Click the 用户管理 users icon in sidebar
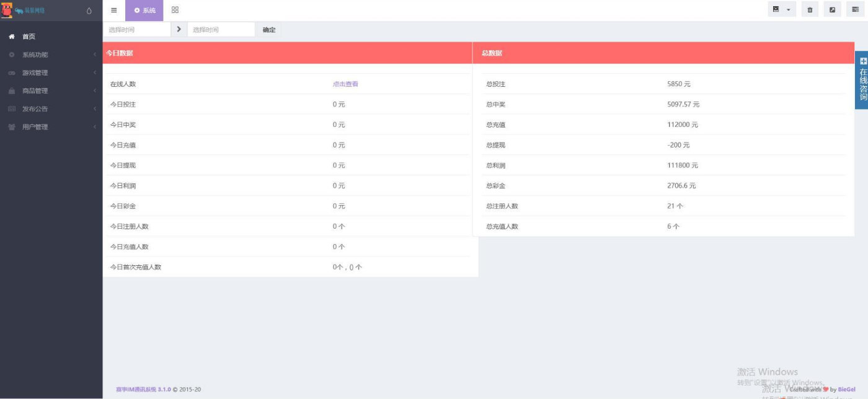 tap(11, 126)
